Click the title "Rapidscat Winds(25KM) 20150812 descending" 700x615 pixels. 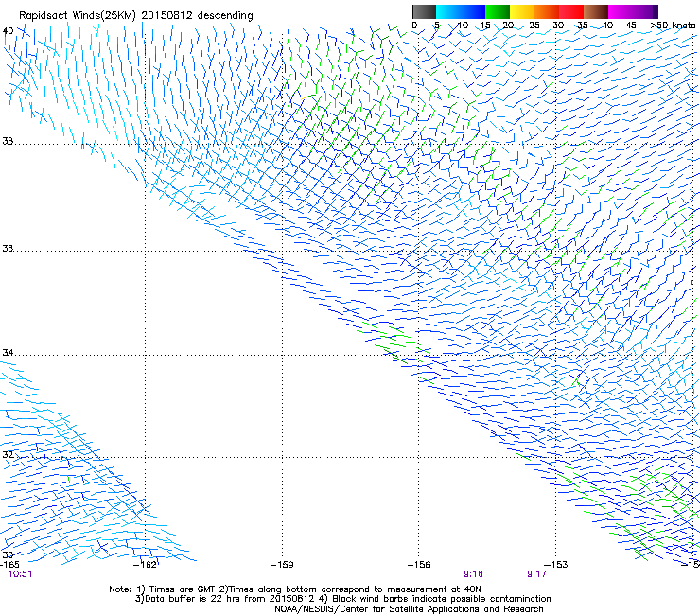tap(135, 16)
